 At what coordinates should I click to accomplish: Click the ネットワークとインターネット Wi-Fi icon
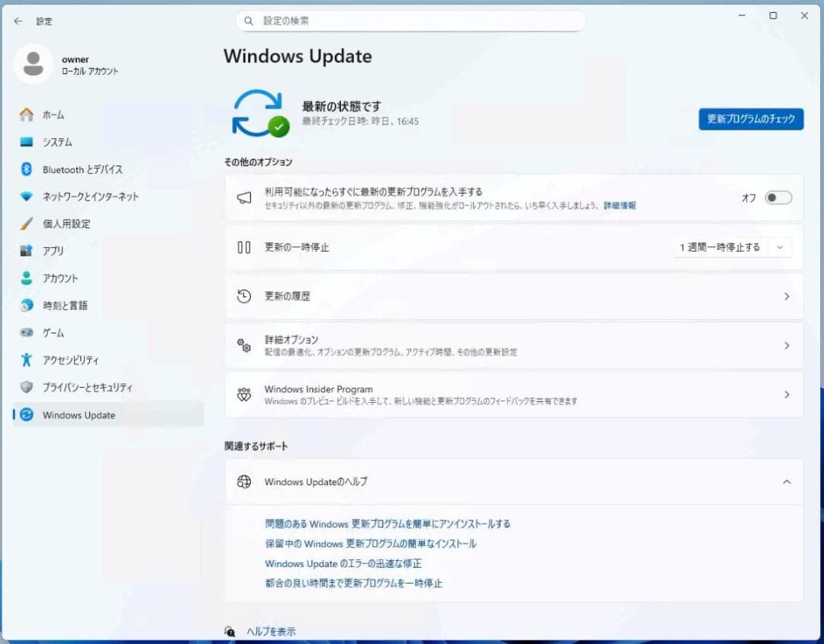point(27,197)
